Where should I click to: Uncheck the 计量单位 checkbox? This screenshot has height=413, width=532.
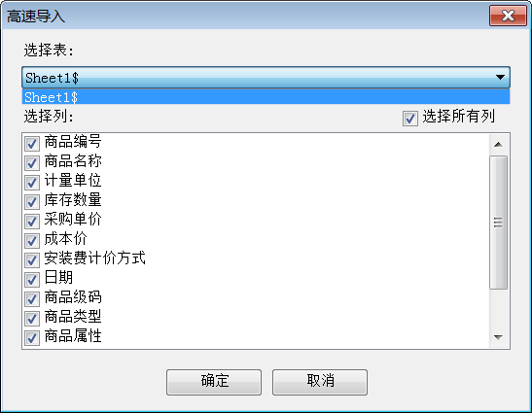click(x=32, y=183)
